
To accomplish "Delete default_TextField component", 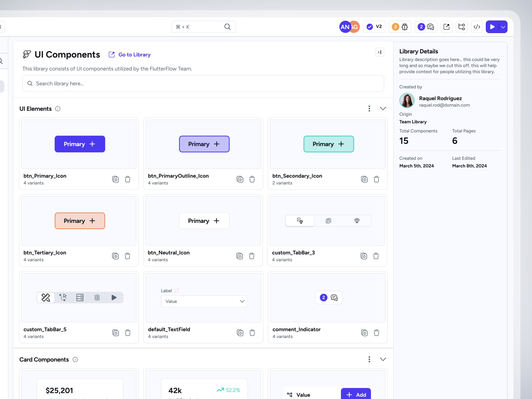I will pyautogui.click(x=252, y=333).
